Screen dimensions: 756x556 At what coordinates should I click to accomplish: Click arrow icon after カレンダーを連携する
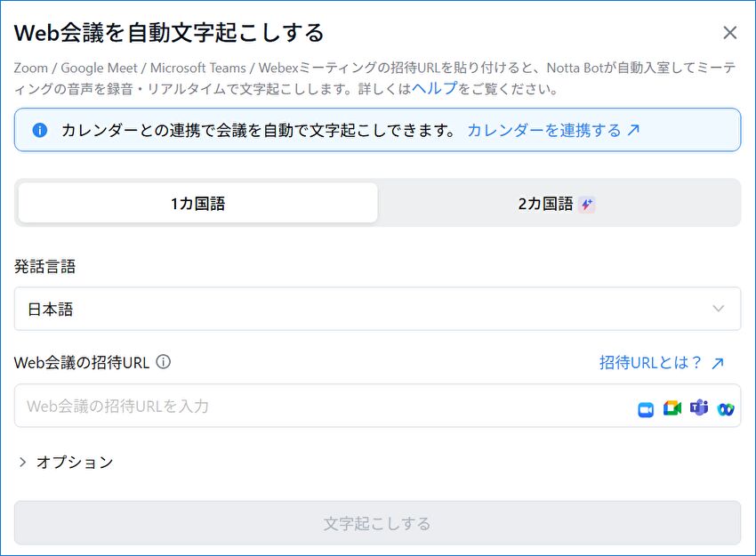[x=633, y=130]
